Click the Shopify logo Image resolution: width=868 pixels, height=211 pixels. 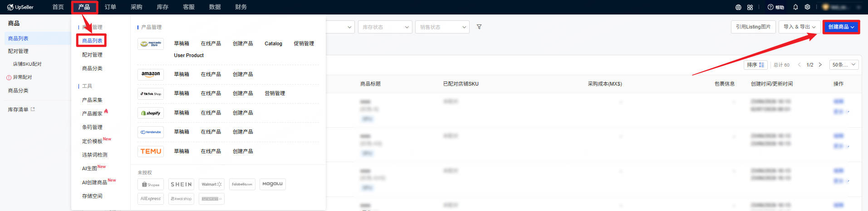(x=151, y=113)
